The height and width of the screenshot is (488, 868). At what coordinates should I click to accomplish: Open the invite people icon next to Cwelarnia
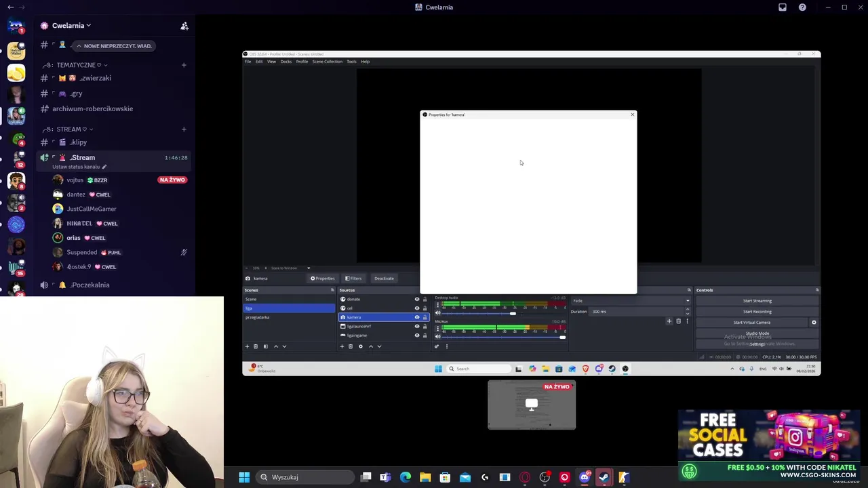184,26
